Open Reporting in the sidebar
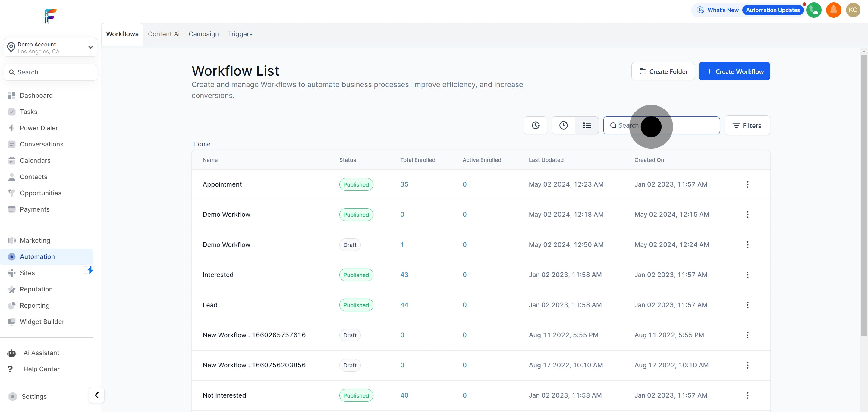 [34, 306]
